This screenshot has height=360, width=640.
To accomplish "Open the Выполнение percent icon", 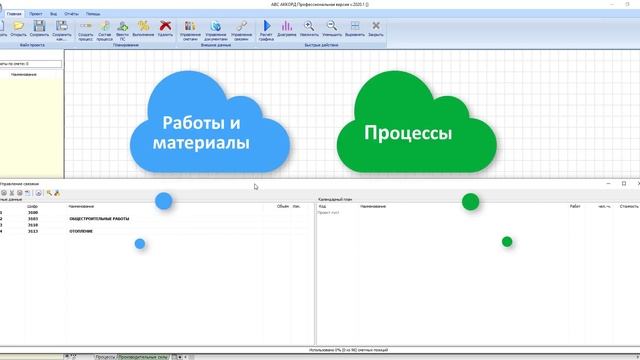I will coord(143,29).
